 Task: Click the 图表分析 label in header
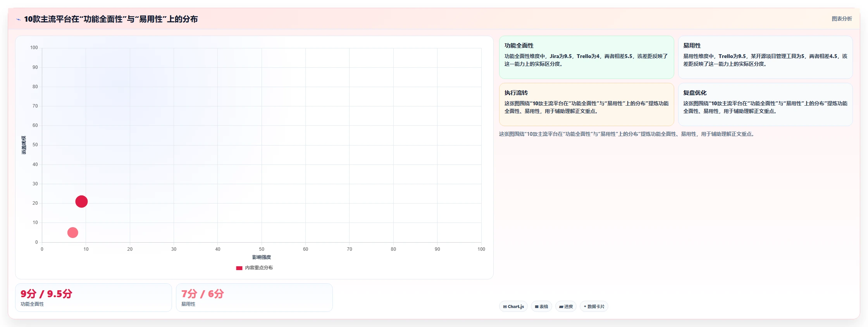(x=842, y=19)
